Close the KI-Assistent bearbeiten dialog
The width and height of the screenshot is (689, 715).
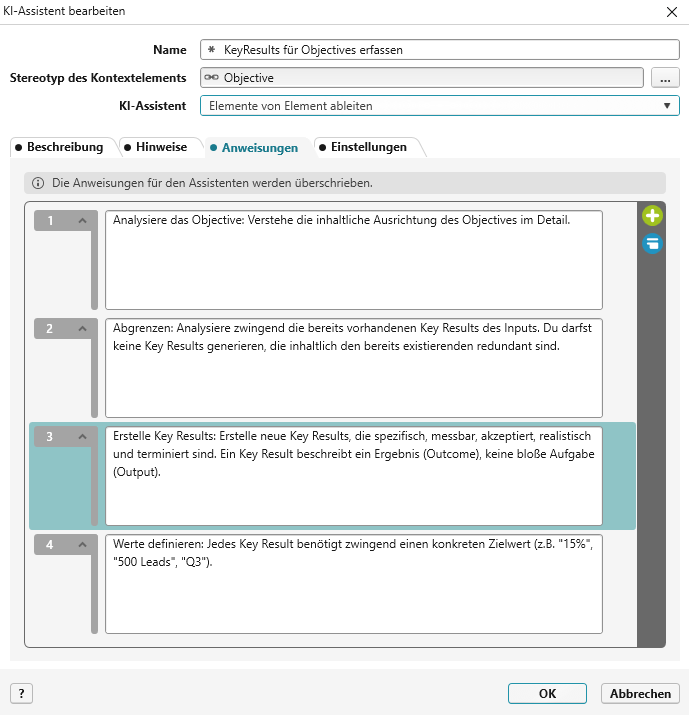coord(670,12)
